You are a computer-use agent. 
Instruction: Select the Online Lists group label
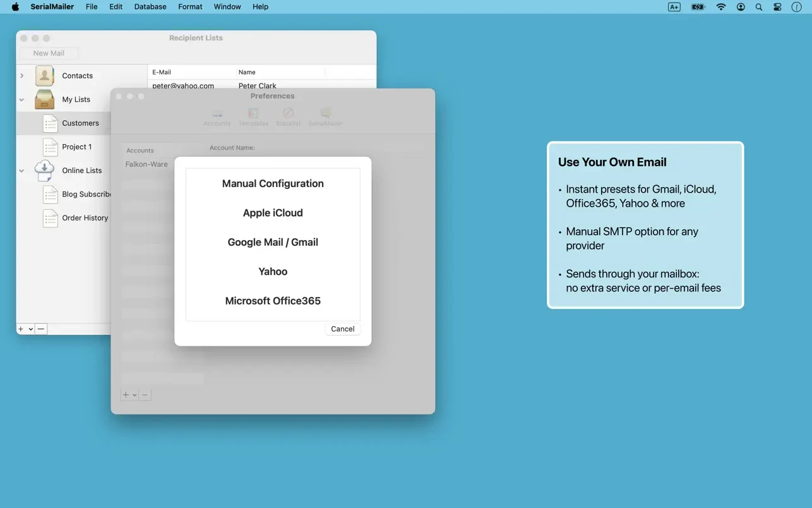click(x=82, y=171)
